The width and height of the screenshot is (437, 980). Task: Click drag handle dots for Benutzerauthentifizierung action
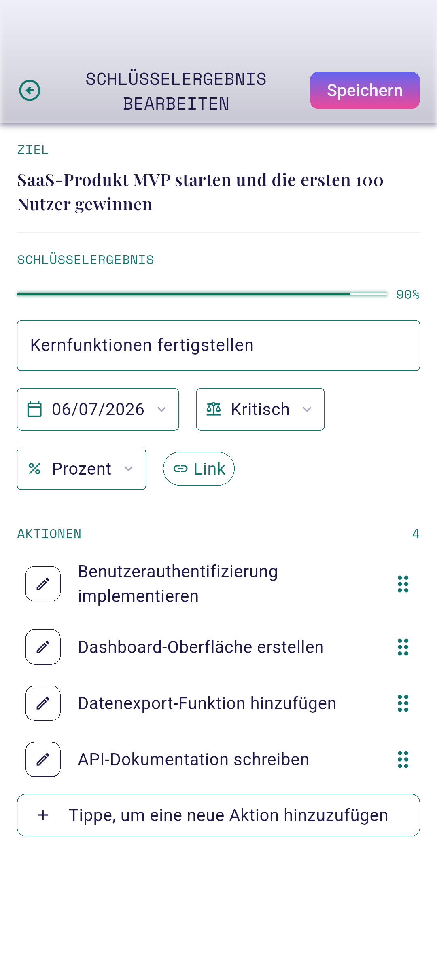[x=403, y=584]
